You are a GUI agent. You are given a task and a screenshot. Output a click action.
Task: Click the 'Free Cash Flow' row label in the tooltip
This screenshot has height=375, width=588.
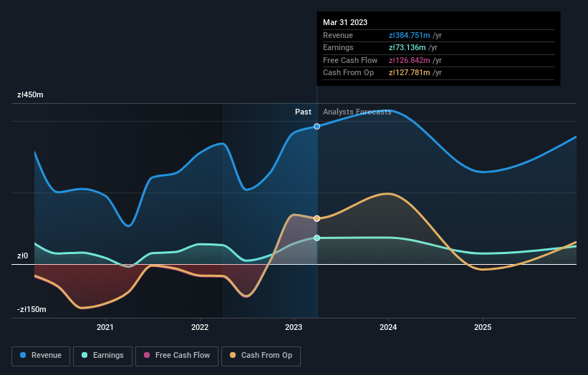[x=350, y=60]
